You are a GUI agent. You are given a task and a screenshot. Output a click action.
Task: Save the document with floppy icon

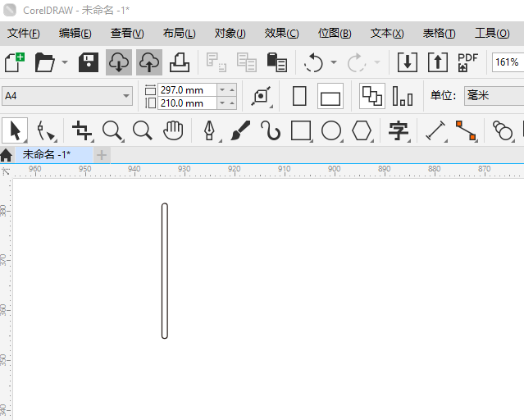point(89,62)
